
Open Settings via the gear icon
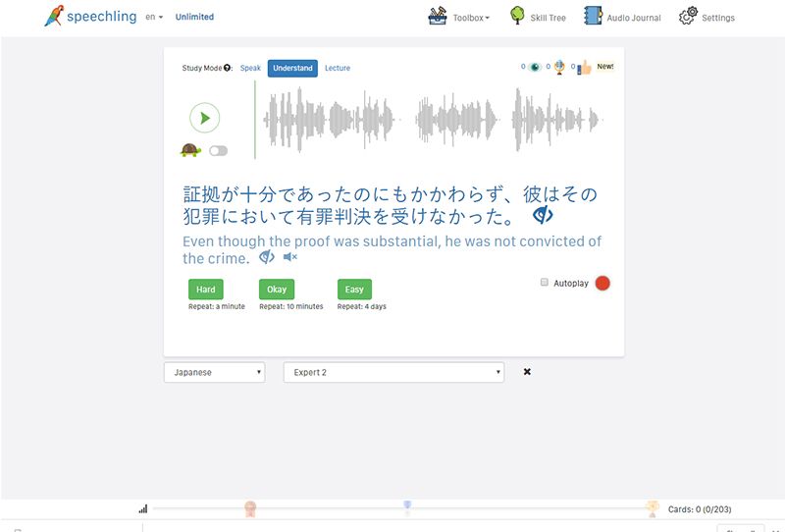click(688, 17)
